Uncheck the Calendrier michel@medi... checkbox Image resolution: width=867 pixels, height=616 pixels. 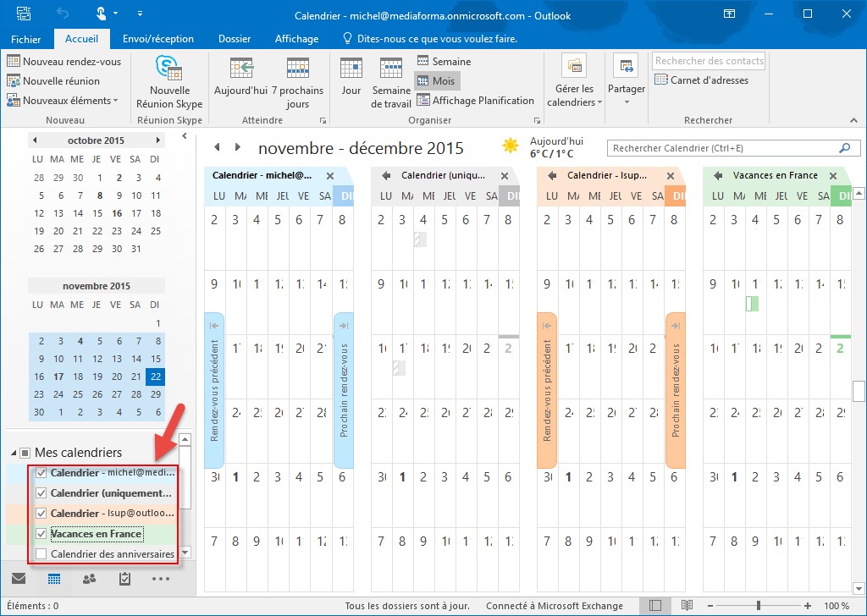(41, 473)
